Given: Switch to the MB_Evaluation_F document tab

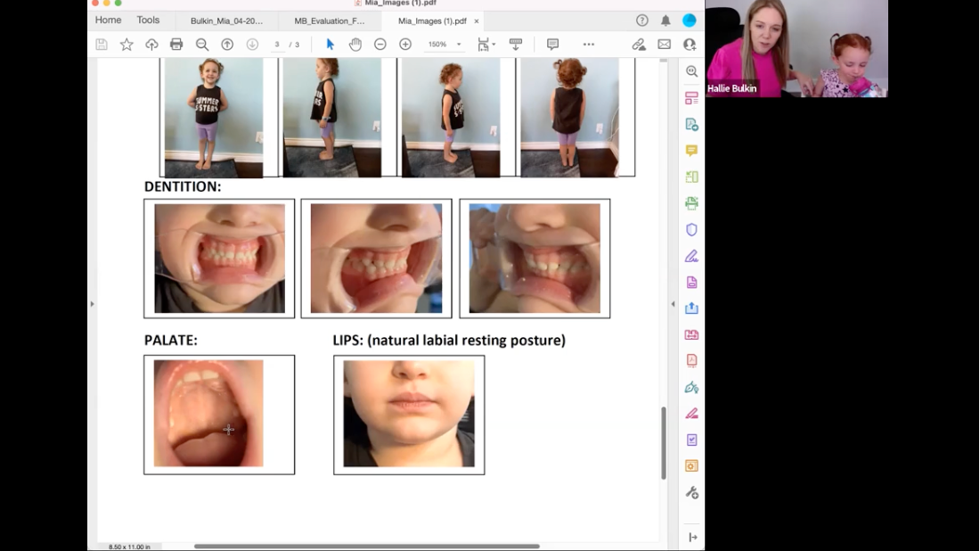Looking at the screenshot, I should click(x=330, y=21).
